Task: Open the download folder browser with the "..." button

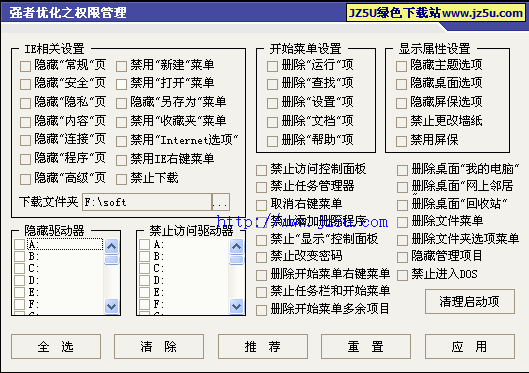Action: pos(221,202)
